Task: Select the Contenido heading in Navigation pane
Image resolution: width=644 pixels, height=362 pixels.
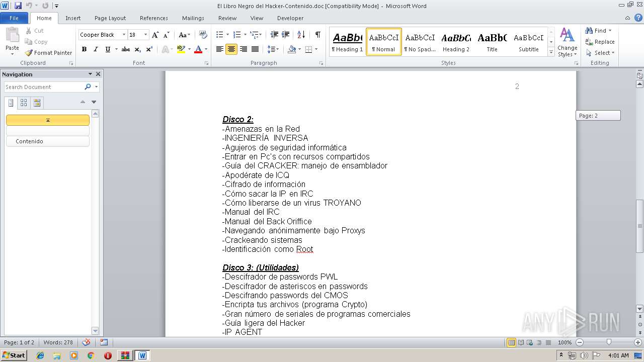Action: tap(48, 141)
